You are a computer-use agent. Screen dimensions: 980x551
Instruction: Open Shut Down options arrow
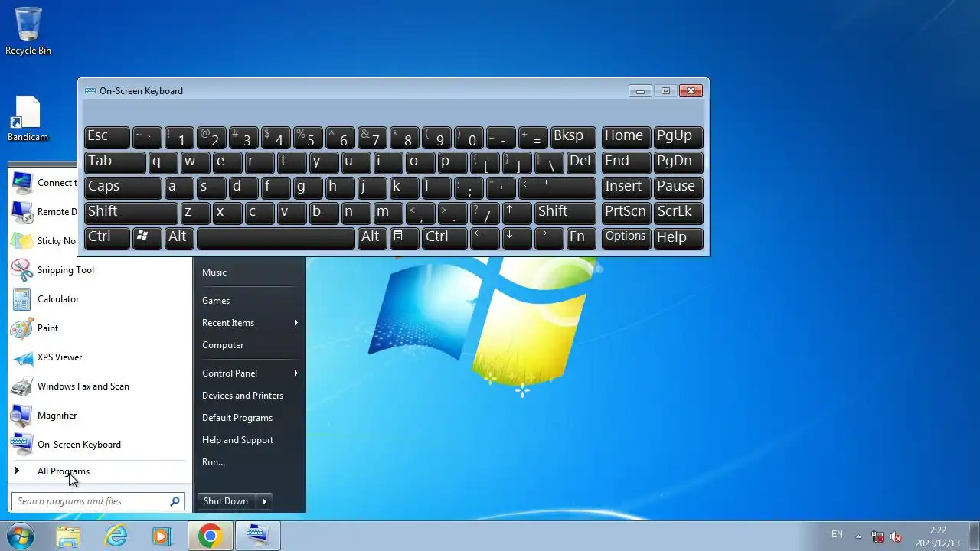(x=265, y=501)
